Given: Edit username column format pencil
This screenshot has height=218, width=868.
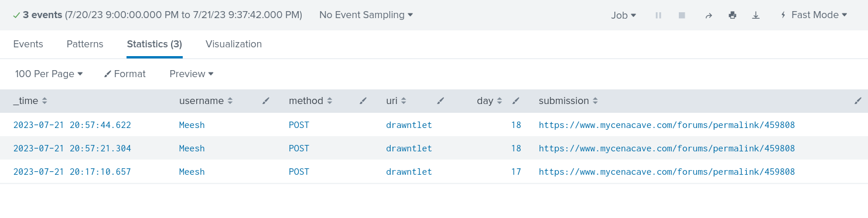Looking at the screenshot, I should [x=266, y=101].
